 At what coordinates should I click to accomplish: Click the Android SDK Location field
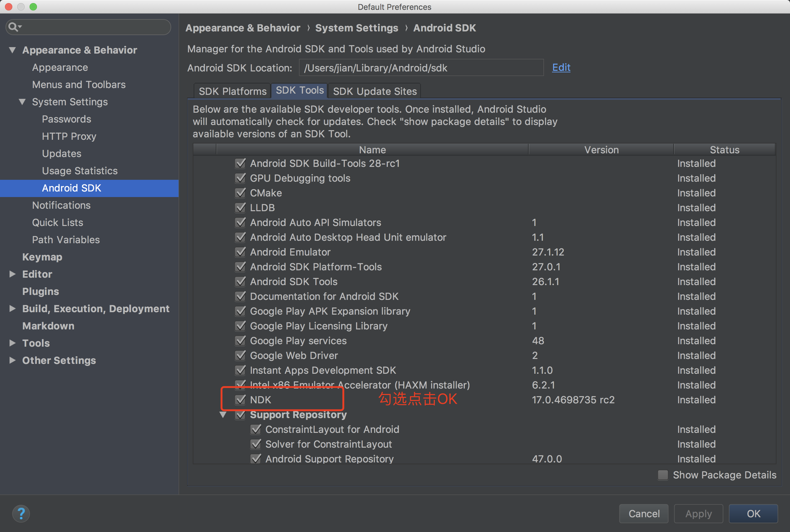pyautogui.click(x=421, y=67)
